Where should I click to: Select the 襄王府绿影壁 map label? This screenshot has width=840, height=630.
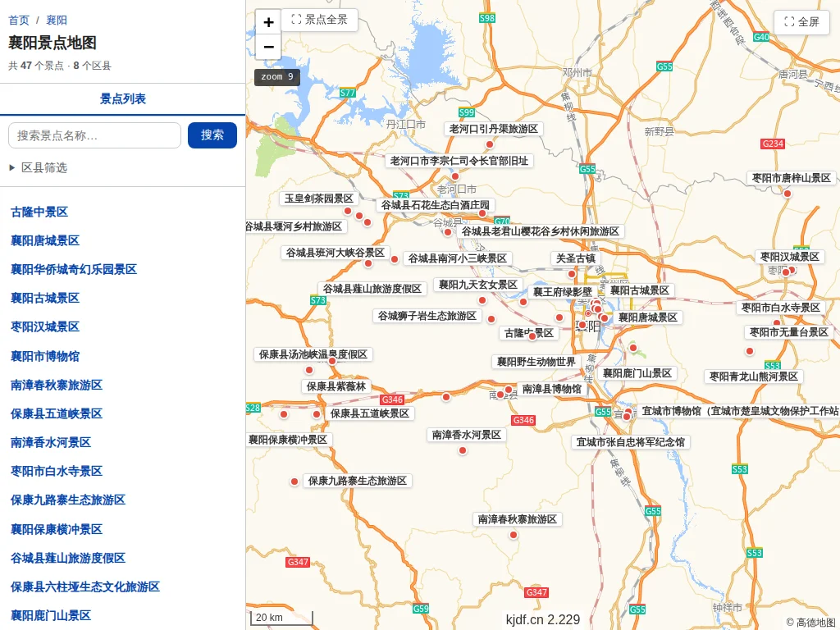(x=563, y=292)
